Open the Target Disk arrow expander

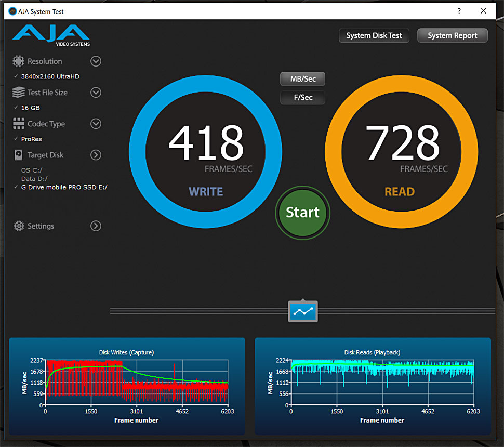(x=96, y=155)
